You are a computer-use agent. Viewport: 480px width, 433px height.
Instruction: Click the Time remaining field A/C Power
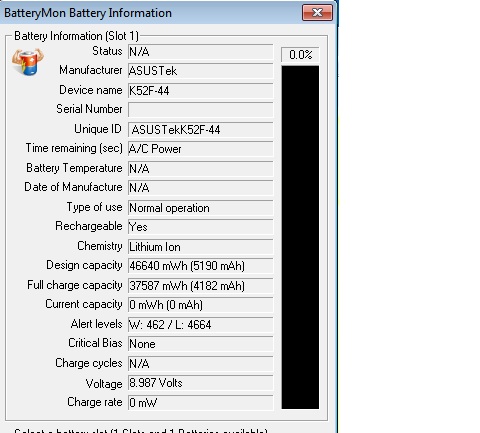pyautogui.click(x=200, y=149)
